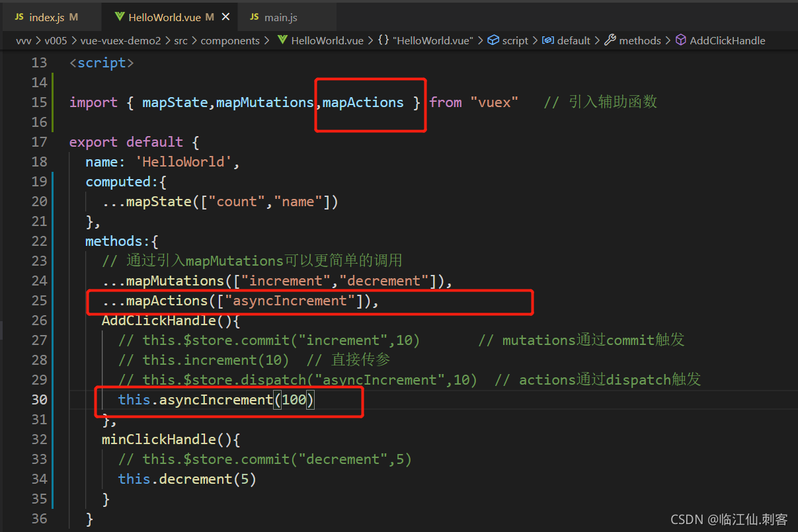Click mapMutations in the import statement

tap(264, 102)
